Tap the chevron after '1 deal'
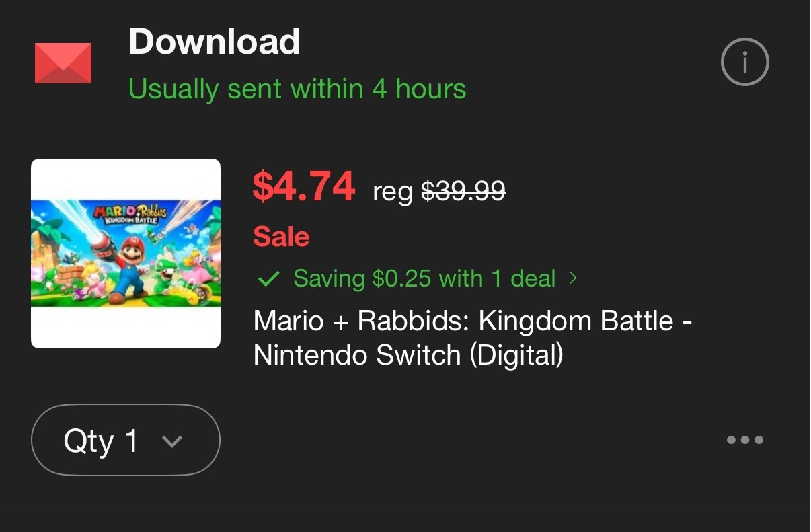The width and height of the screenshot is (811, 532). click(573, 278)
